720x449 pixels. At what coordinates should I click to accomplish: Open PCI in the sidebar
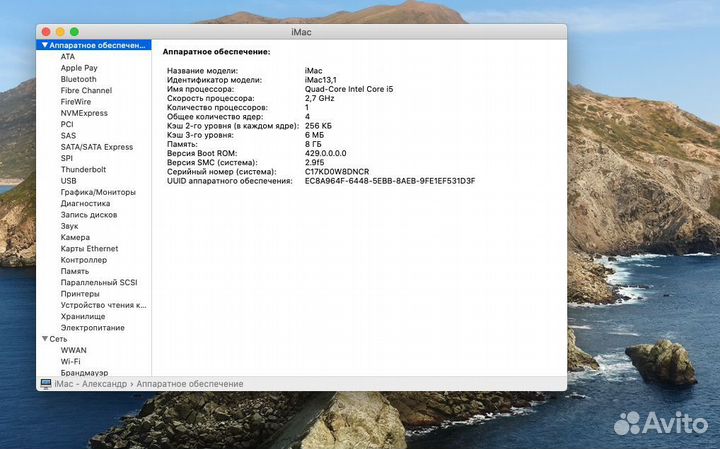pos(67,124)
